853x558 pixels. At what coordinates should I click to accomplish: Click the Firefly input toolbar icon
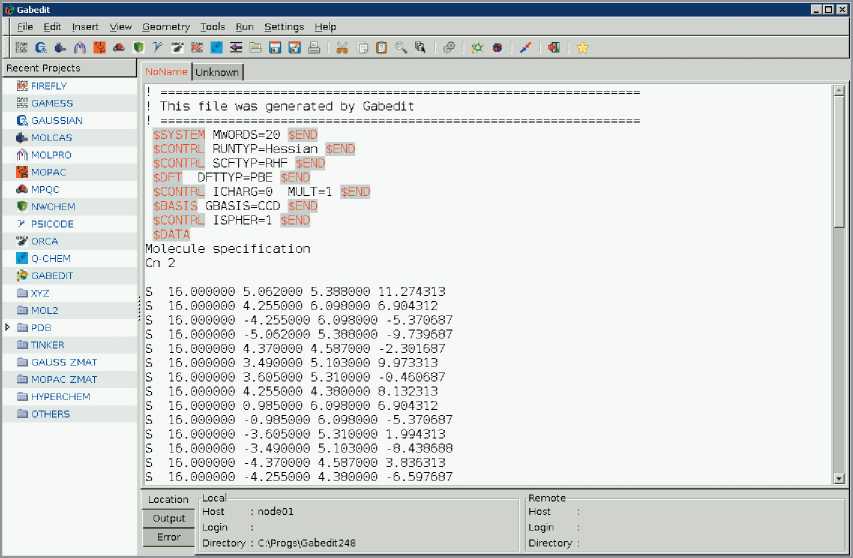[197, 48]
